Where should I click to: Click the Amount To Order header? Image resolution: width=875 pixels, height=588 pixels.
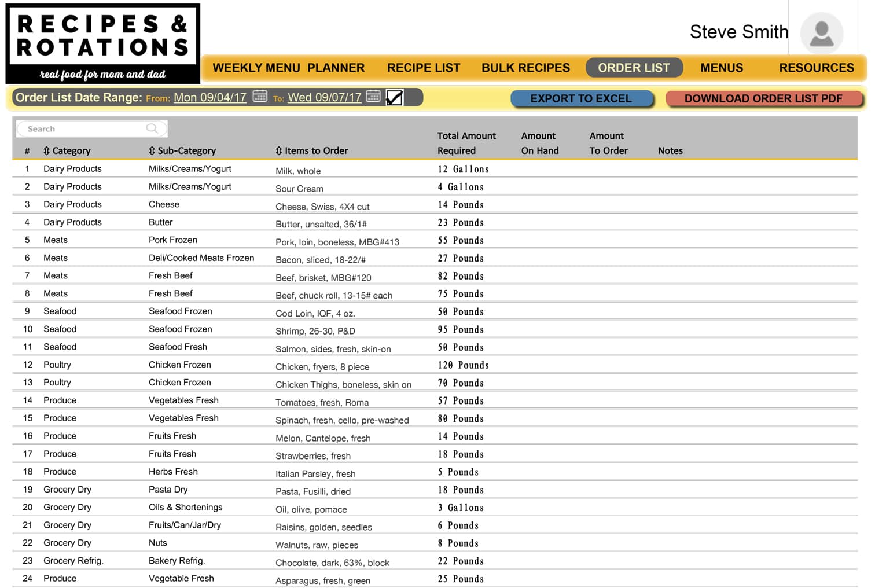pos(608,143)
